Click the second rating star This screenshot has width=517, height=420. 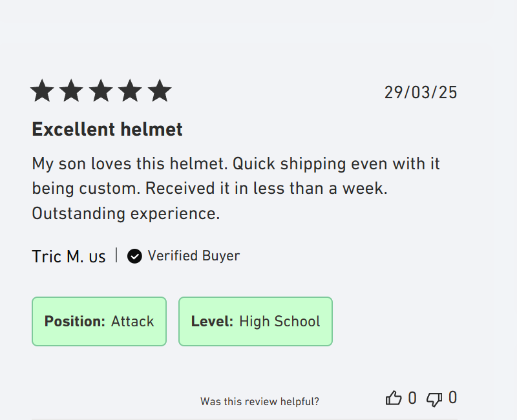tap(71, 92)
